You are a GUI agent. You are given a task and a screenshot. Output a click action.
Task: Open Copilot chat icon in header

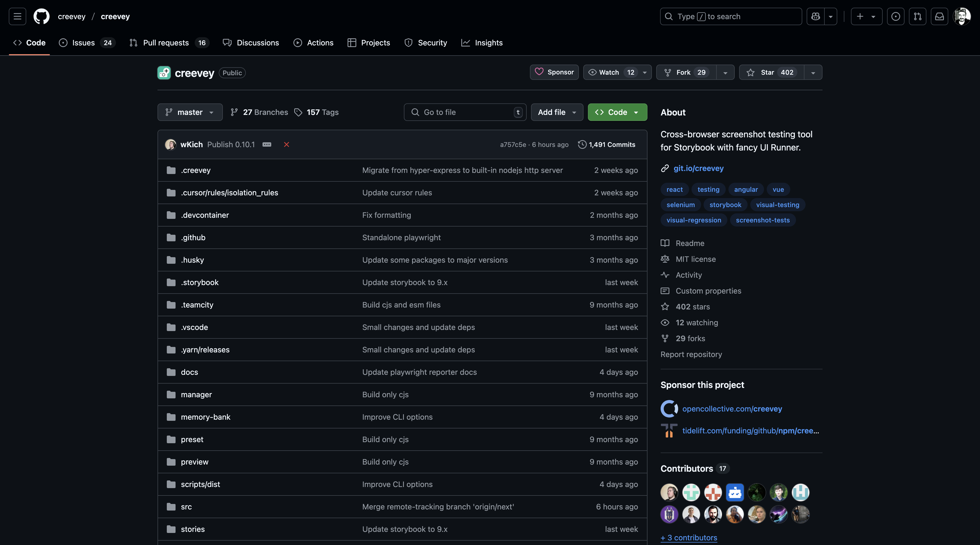pyautogui.click(x=815, y=16)
